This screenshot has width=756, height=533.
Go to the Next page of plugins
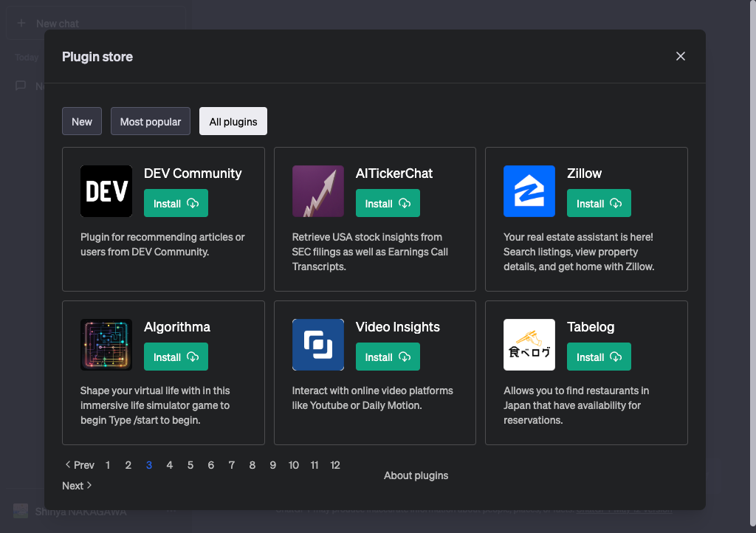point(77,486)
